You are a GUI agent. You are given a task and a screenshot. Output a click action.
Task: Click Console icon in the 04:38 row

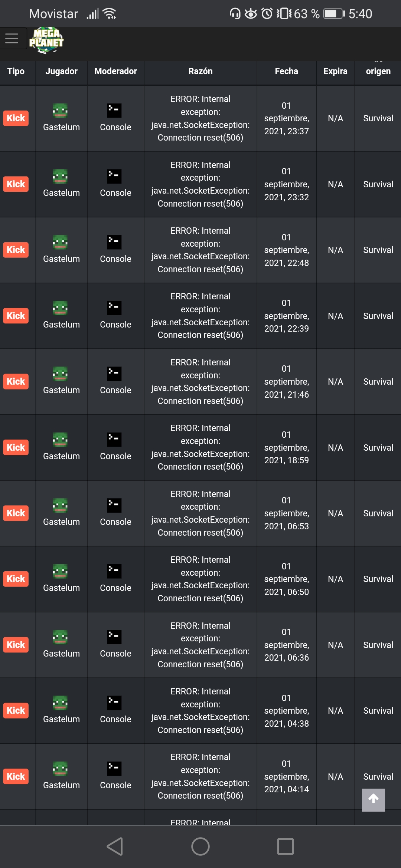point(114,703)
